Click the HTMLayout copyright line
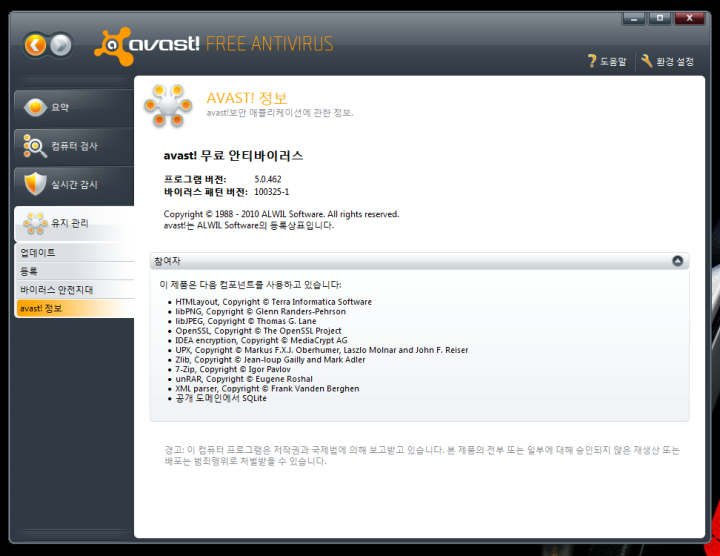The image size is (720, 556). click(x=273, y=302)
